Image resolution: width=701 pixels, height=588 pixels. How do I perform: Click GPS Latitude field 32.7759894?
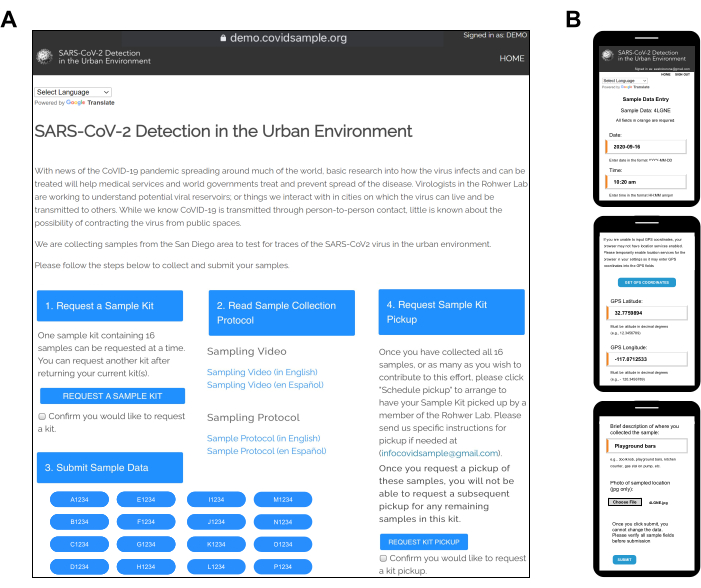[x=647, y=313]
